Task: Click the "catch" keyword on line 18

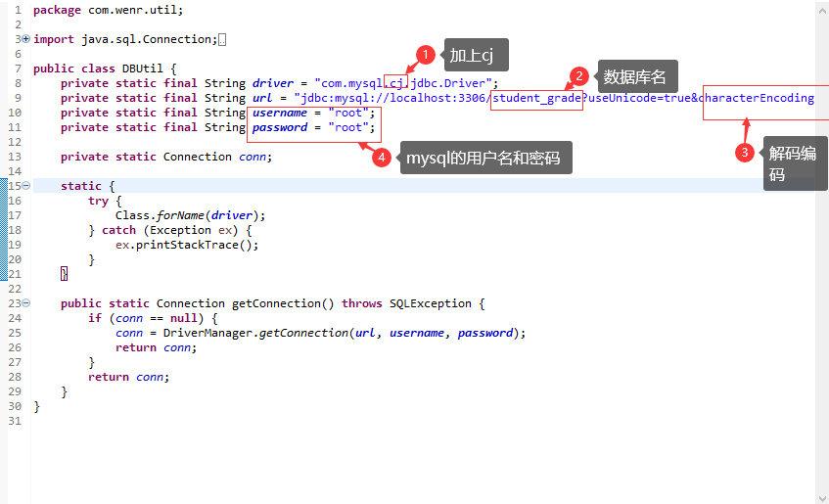Action: [119, 230]
